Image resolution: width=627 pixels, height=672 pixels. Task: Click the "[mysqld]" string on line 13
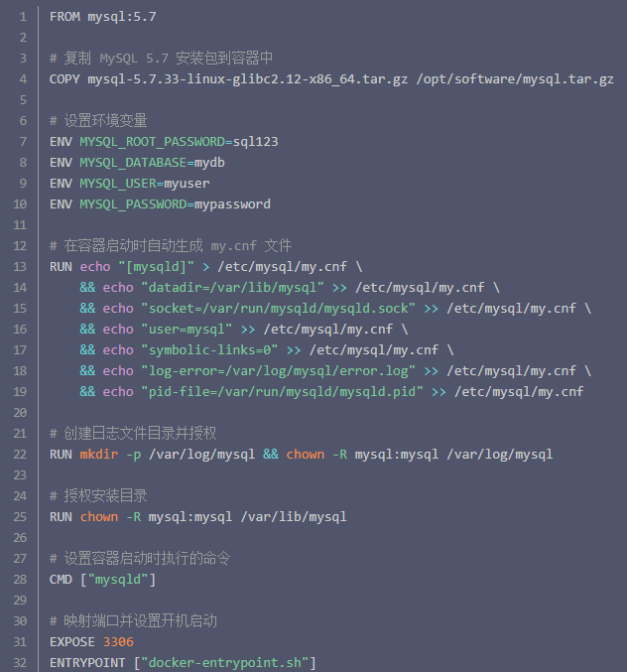pos(156,267)
